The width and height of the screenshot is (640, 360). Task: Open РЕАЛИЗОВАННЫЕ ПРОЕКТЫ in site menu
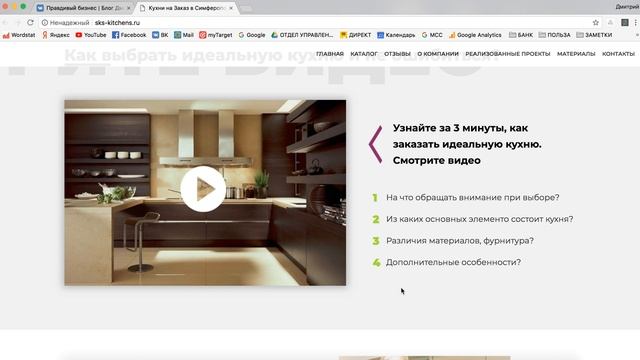[x=508, y=54]
